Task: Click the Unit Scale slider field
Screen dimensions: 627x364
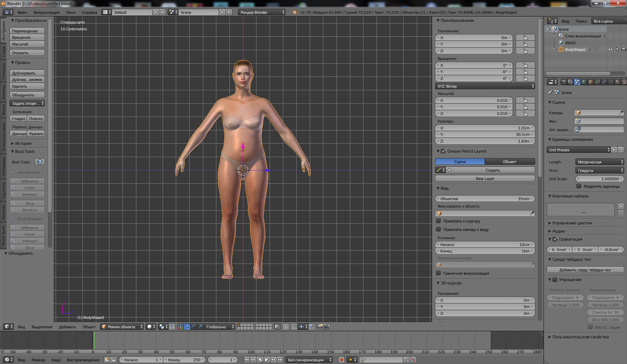Action: [x=599, y=179]
